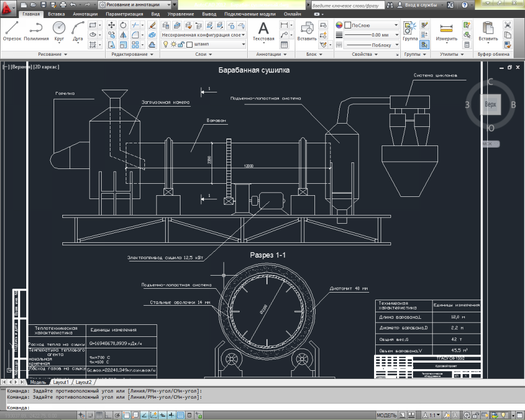The width and height of the screenshot is (525, 420).
Task: Switch to the Управление ribbon tab
Action: pyautogui.click(x=181, y=14)
